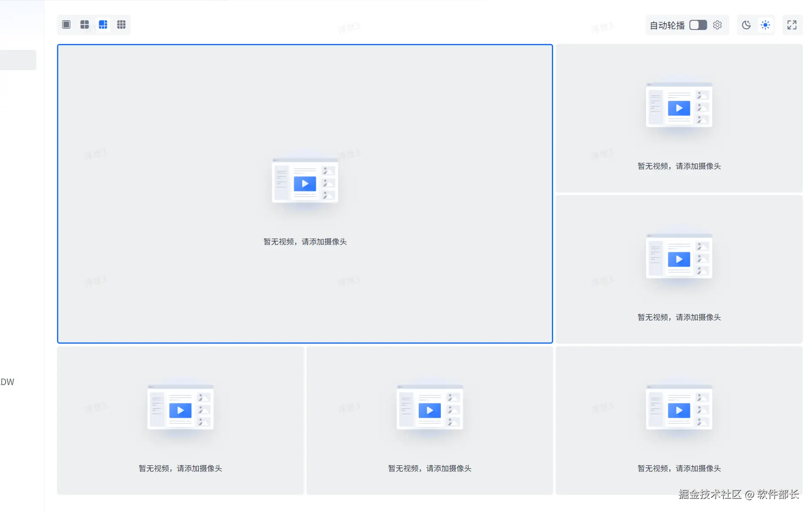Click play icon in main pane placeholder
The height and width of the screenshot is (513, 812).
(x=305, y=184)
